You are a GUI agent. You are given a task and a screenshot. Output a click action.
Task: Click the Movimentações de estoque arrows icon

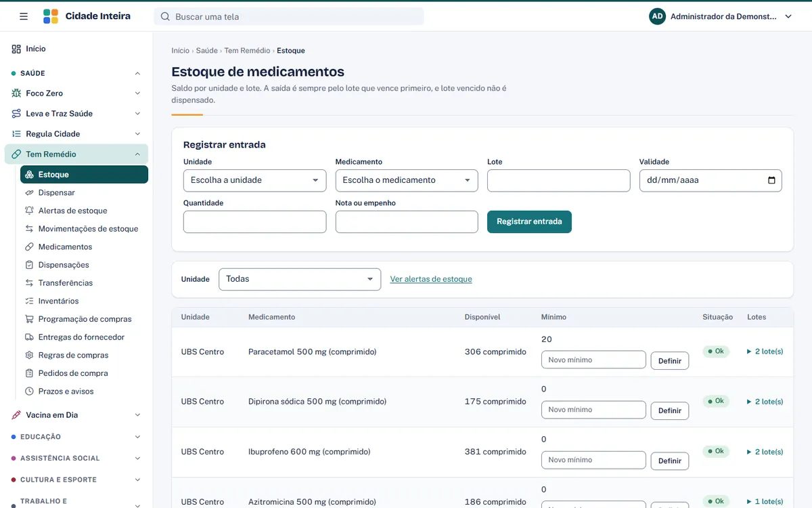click(x=29, y=229)
